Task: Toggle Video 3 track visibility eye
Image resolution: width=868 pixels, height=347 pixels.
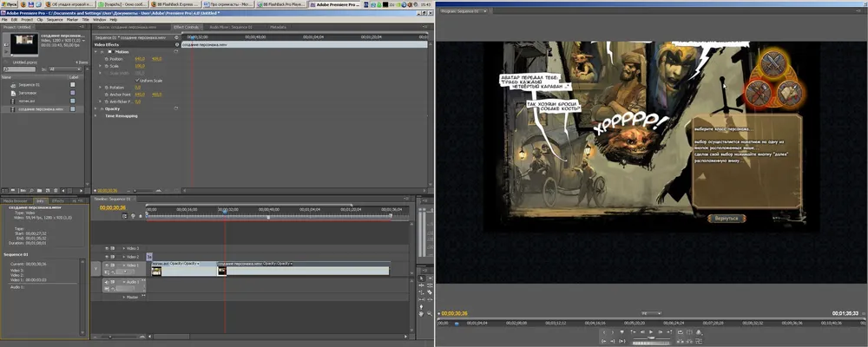Action: tap(108, 247)
